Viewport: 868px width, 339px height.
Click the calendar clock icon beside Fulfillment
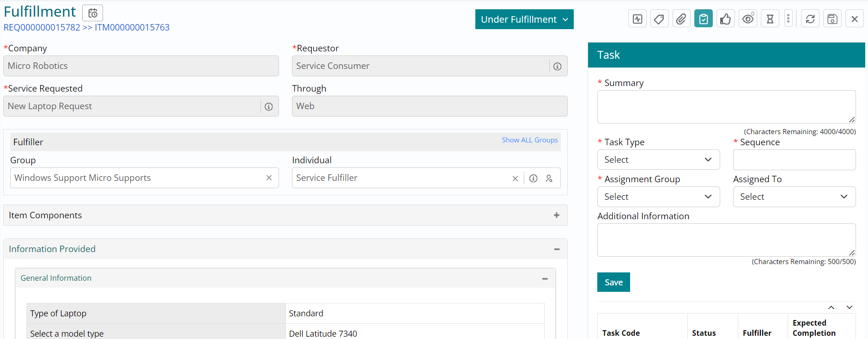(92, 13)
